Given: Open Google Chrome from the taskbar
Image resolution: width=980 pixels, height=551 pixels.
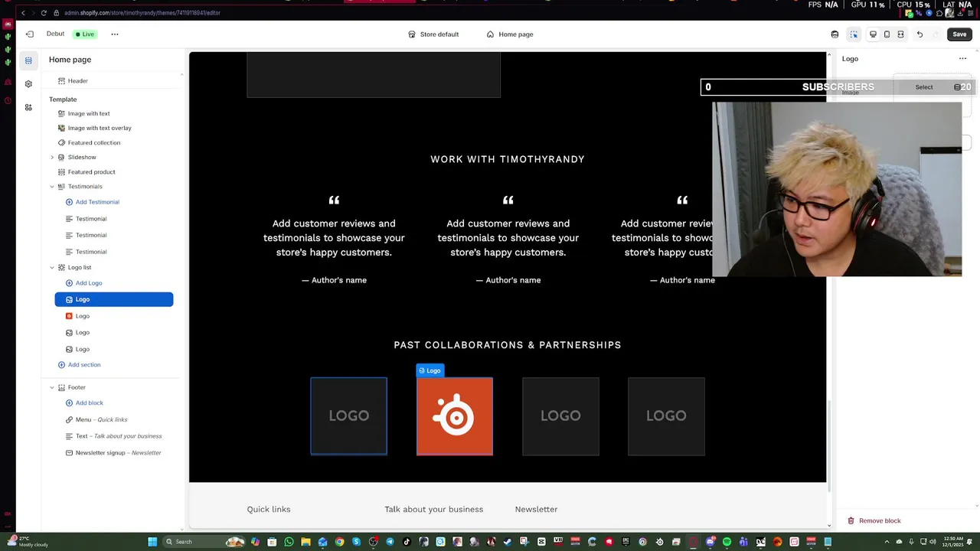Looking at the screenshot, I should coord(339,542).
